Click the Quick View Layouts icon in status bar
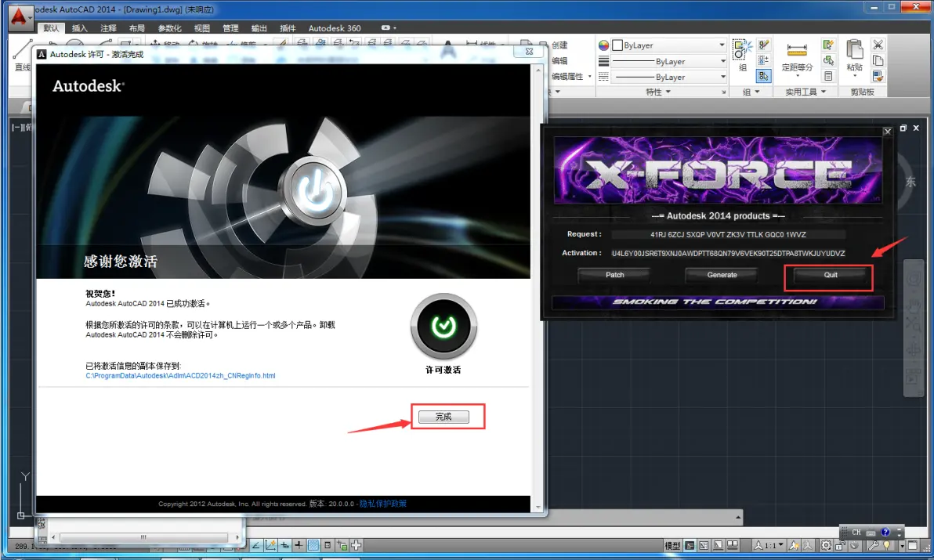Image resolution: width=934 pixels, height=560 pixels. coord(719,545)
